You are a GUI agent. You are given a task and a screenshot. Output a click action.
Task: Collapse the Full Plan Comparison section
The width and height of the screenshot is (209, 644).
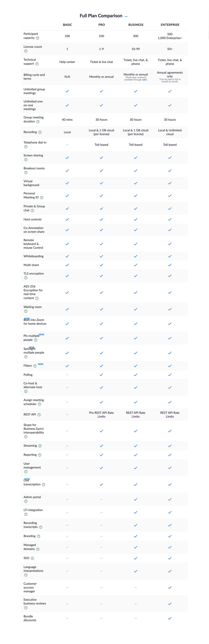[126, 16]
